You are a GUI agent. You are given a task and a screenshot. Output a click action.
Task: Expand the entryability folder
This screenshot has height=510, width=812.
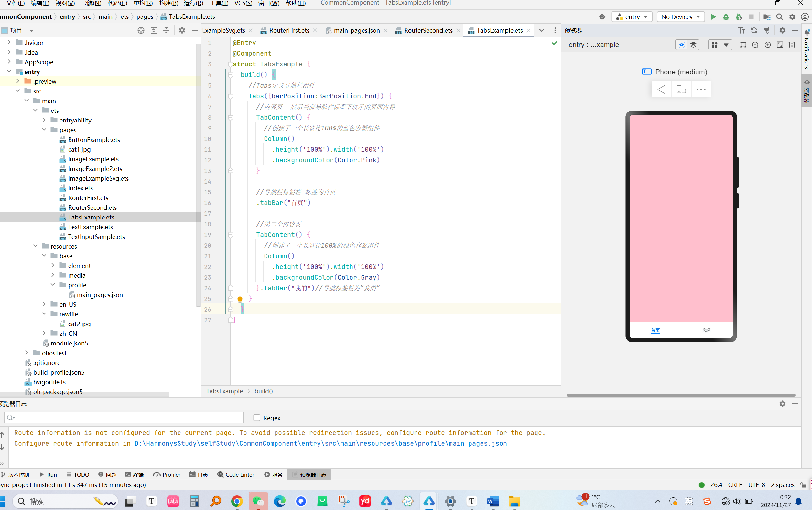[44, 120]
